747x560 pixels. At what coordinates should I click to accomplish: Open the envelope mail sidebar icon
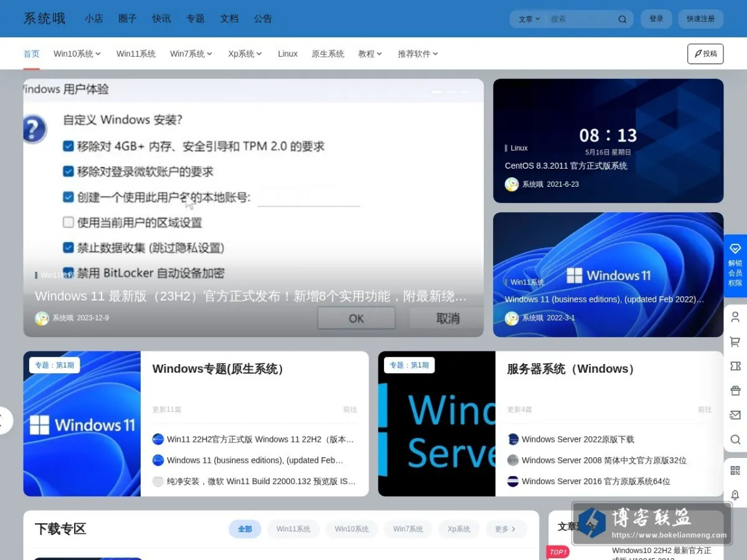(x=735, y=415)
